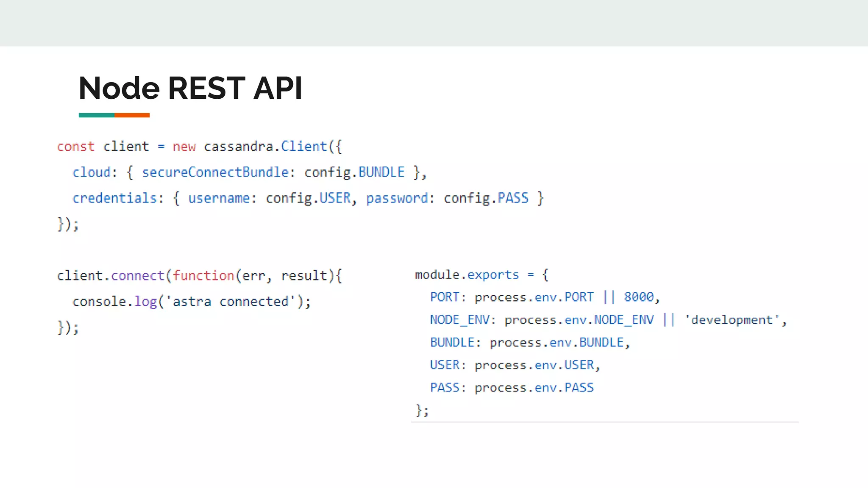Click 'module.exports' in the right code block
This screenshot has width=868, height=488.
pos(467,275)
